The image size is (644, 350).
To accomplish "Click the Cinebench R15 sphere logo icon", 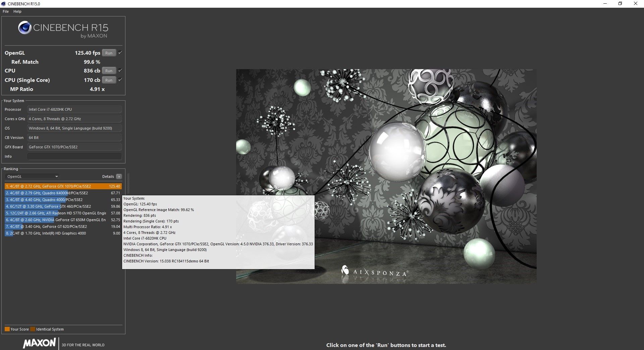I will [x=25, y=28].
